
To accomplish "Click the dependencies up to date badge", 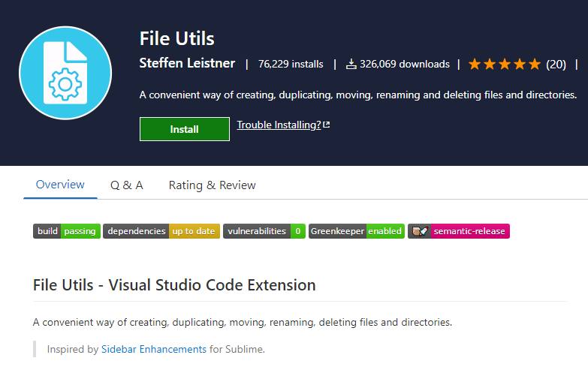I will tap(161, 231).
